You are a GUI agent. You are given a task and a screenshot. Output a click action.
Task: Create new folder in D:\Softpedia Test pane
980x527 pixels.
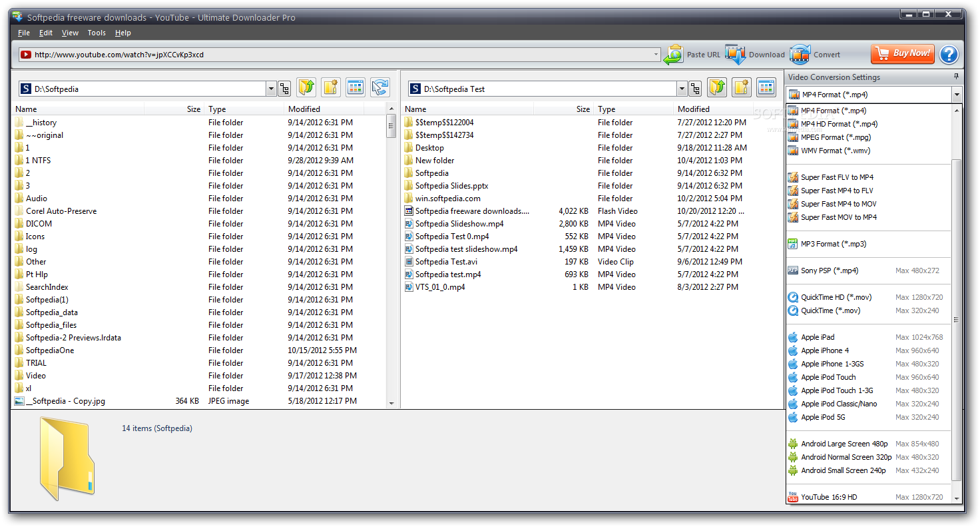(x=742, y=87)
